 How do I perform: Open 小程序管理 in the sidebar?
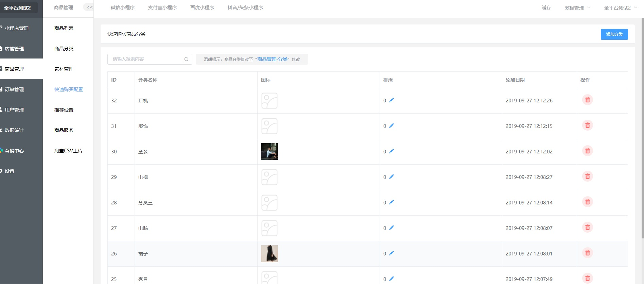click(21, 28)
